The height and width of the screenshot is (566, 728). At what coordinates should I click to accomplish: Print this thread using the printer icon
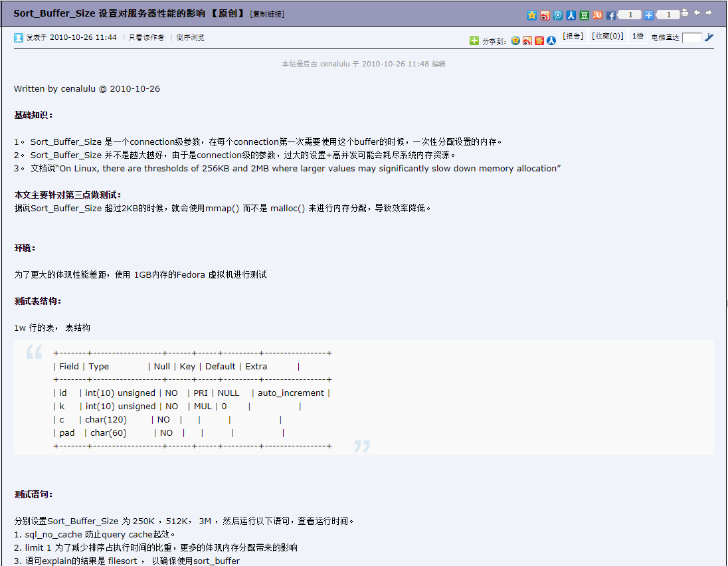[685, 13]
